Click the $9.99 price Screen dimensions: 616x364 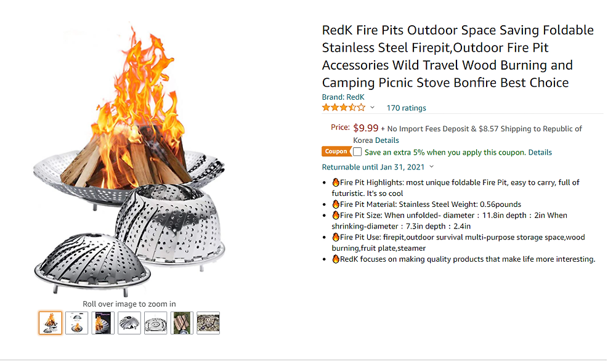(x=366, y=128)
